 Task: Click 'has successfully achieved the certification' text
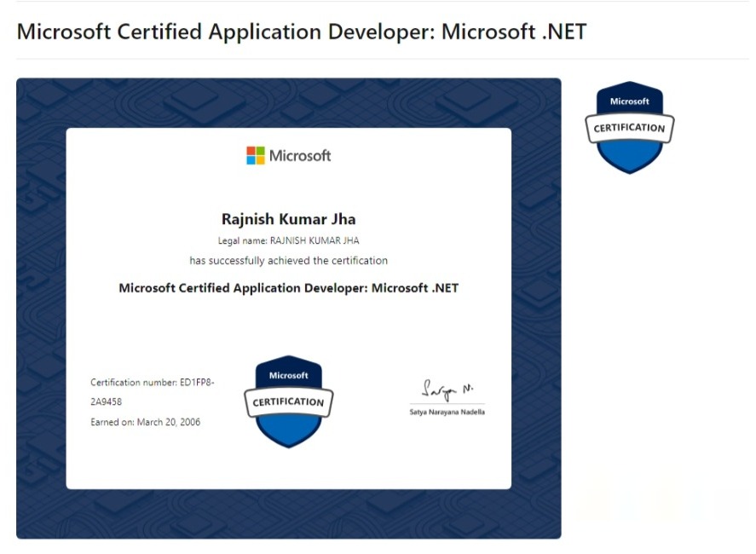pos(288,261)
